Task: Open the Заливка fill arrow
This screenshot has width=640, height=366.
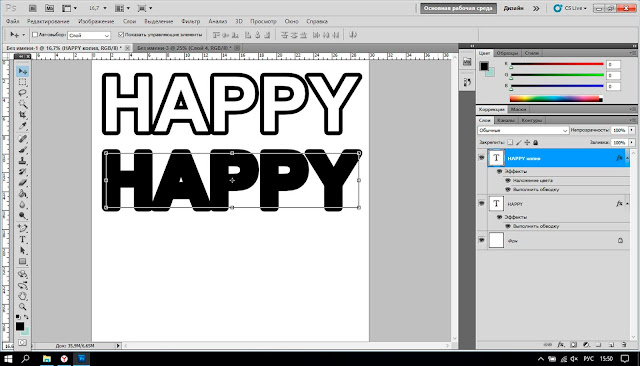Action: point(632,142)
